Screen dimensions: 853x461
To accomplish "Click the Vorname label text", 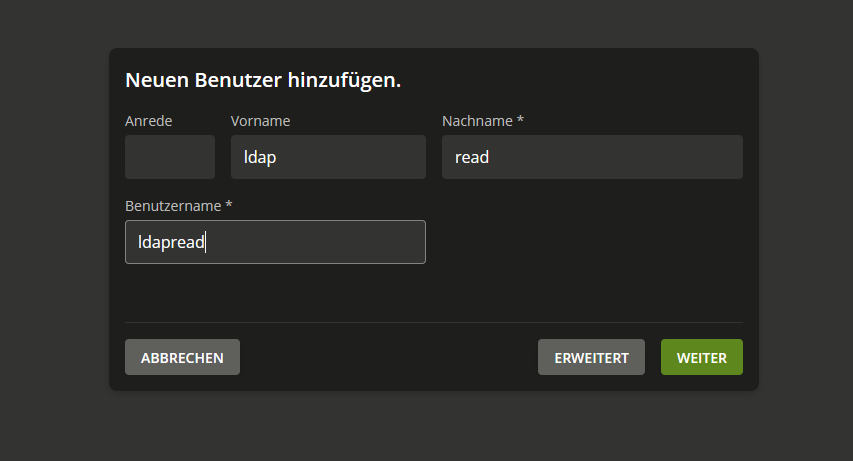I will pos(260,121).
